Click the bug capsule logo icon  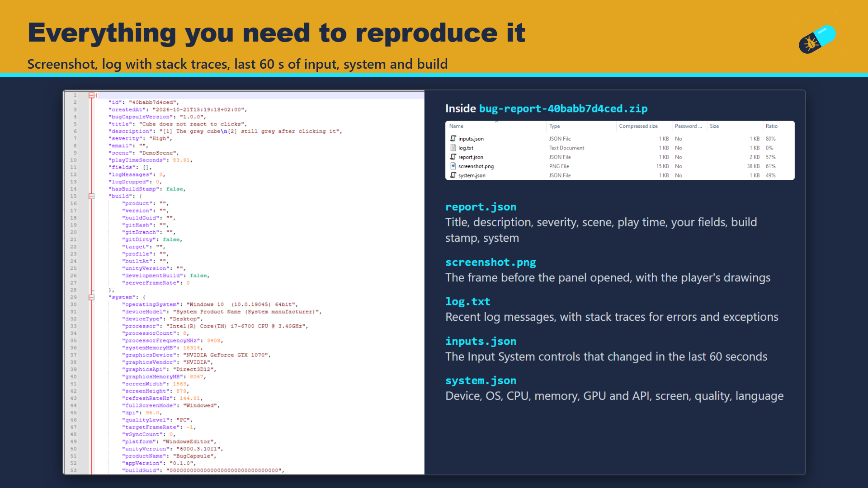click(x=817, y=39)
